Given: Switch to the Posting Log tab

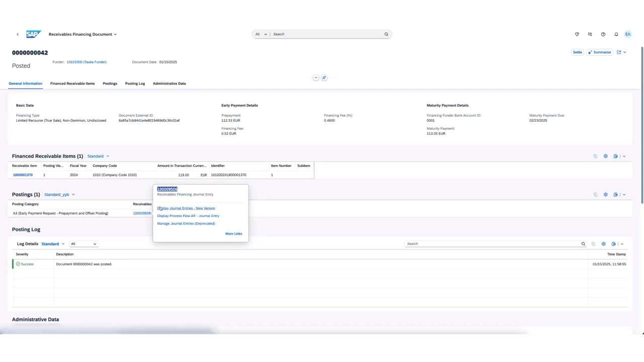Looking at the screenshot, I should coord(135,83).
